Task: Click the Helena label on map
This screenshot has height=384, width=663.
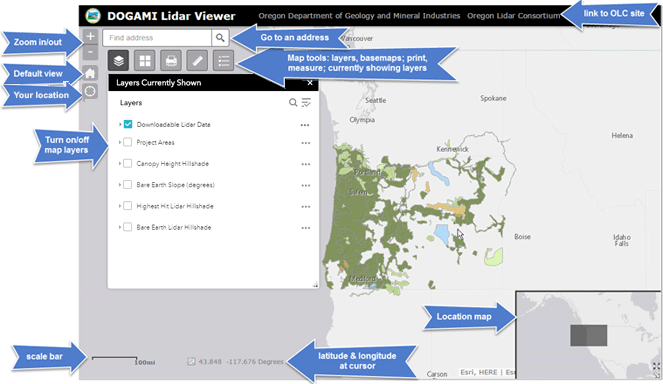Action: [x=622, y=135]
